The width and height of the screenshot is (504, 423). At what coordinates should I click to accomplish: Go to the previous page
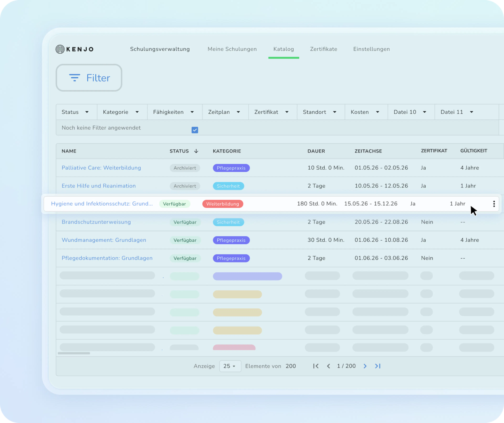click(329, 366)
